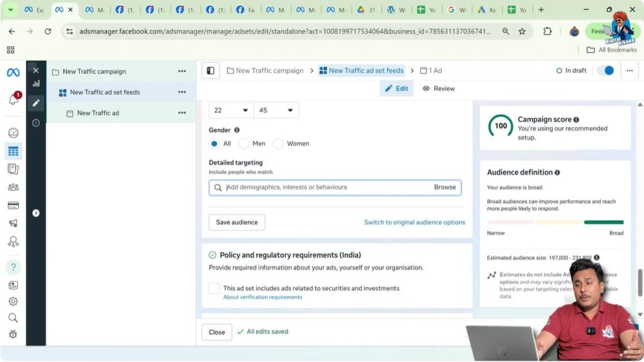Viewport: 644px width, 362px height.
Task: Open About verification requirements link
Action: tap(262, 297)
